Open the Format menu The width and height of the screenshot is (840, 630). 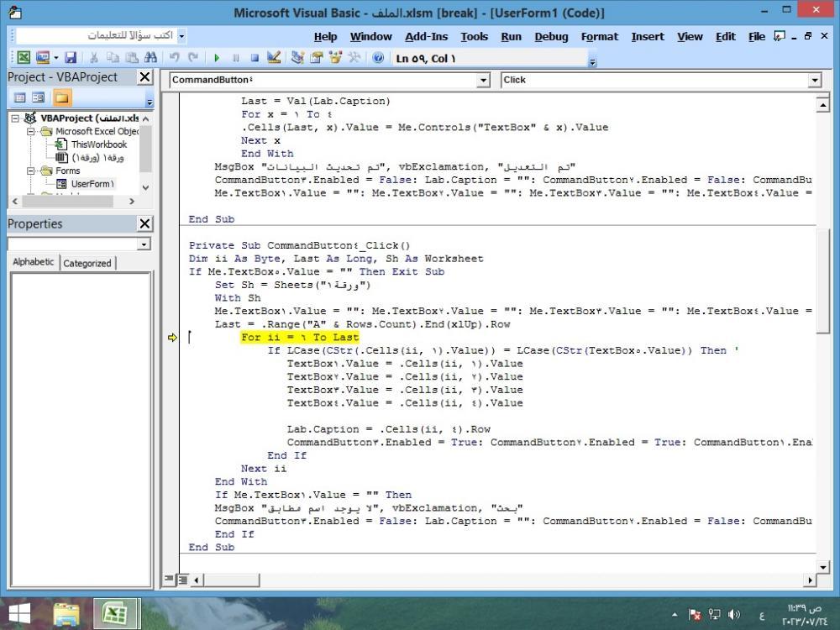[x=600, y=36]
